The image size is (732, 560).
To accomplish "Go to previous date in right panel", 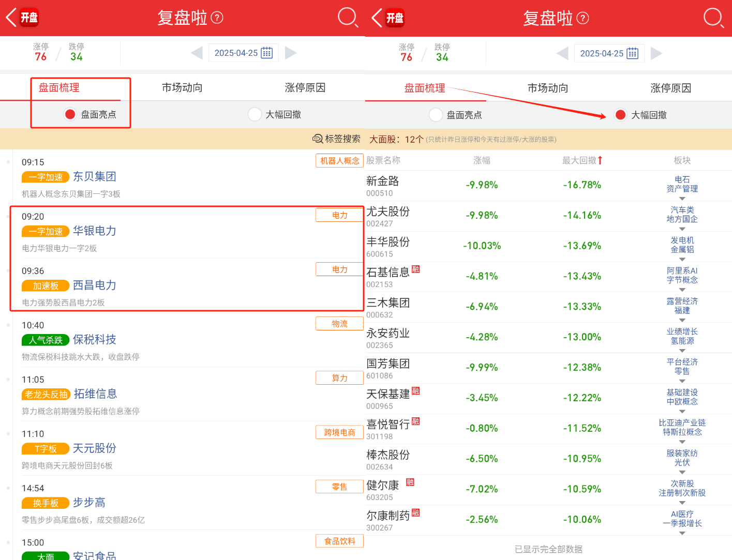I will (x=562, y=53).
